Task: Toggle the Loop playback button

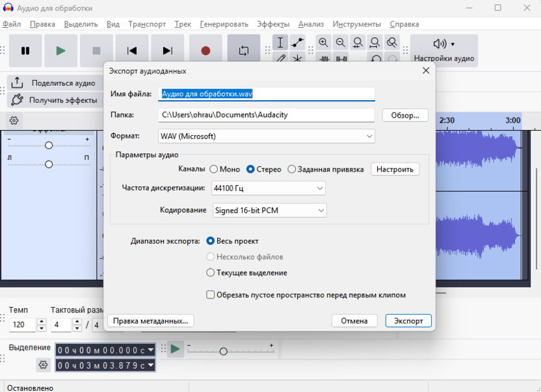Action: tap(243, 51)
